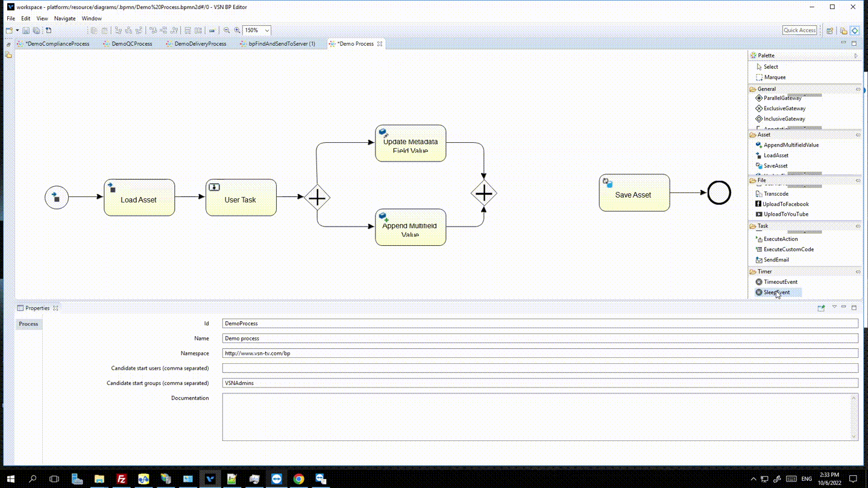The width and height of the screenshot is (868, 488).
Task: Open the View menu
Action: tap(42, 19)
